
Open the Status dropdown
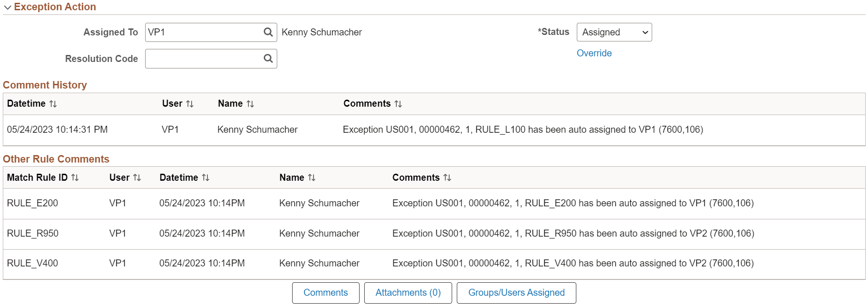point(614,32)
